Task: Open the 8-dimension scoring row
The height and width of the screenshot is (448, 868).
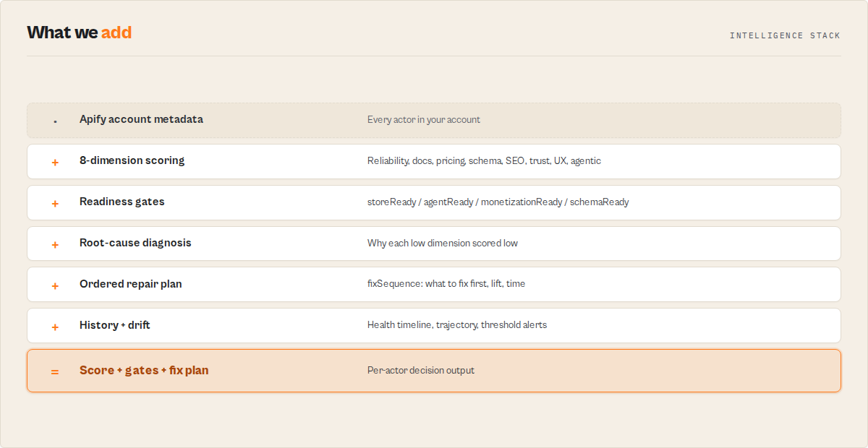Action: (434, 161)
